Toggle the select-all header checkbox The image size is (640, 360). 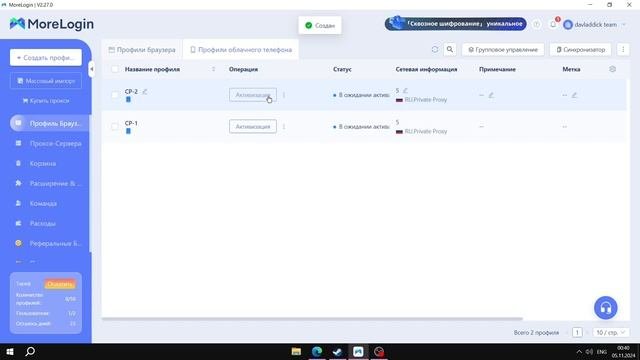(x=115, y=69)
